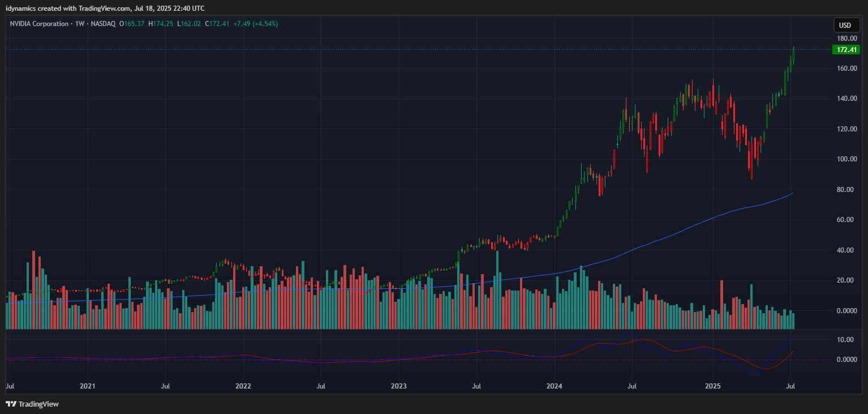This screenshot has height=414, width=868.
Task: Click the 2024 time axis label
Action: [555, 386]
